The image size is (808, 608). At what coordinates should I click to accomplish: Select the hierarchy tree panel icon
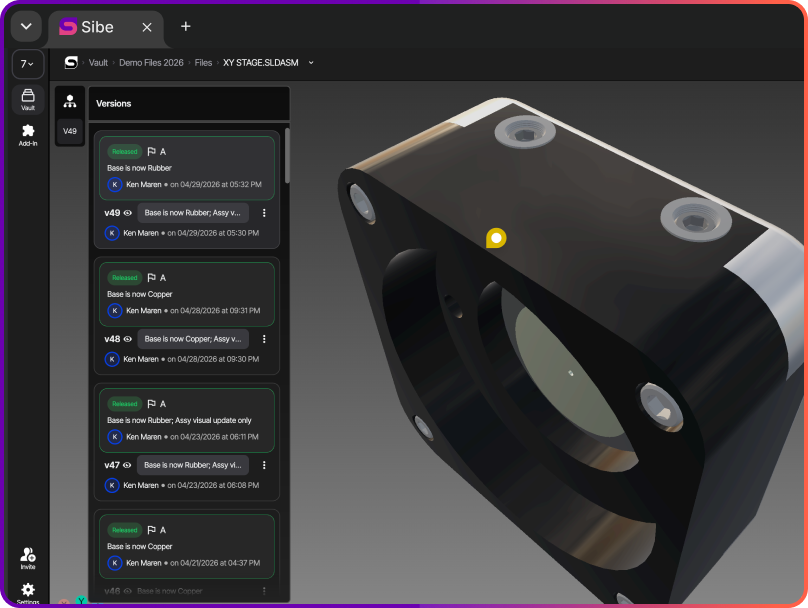point(70,102)
